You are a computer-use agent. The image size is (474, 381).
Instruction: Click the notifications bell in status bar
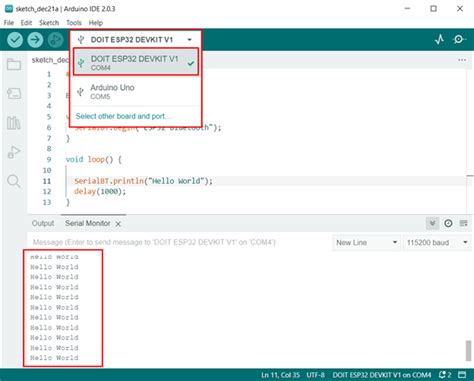(x=445, y=375)
